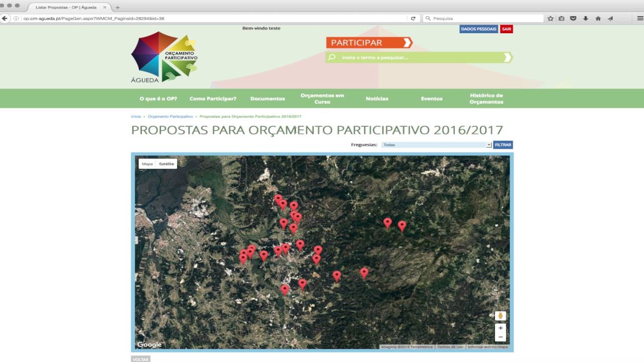This screenshot has height=362, width=644.
Task: Click the browser Pesquisa search box
Action: coord(483,18)
